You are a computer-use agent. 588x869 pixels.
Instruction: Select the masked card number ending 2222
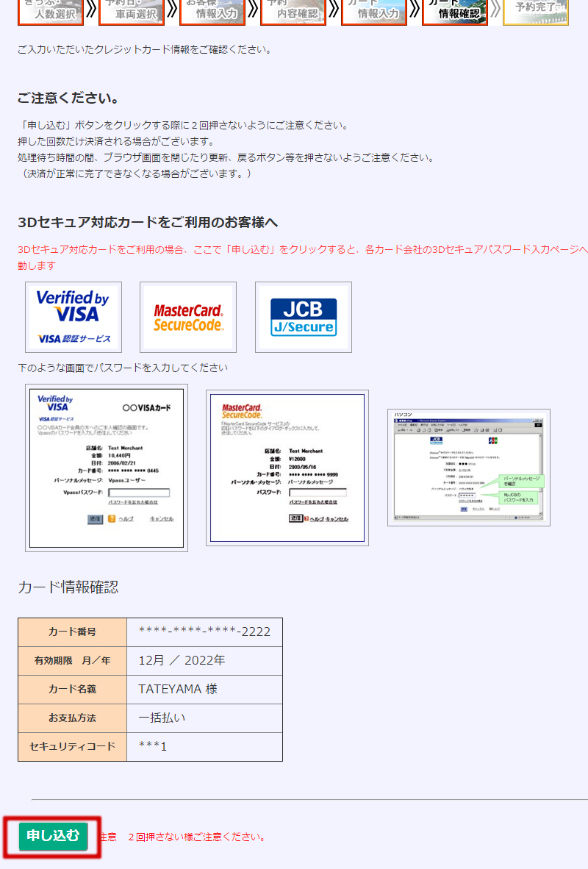tap(204, 632)
